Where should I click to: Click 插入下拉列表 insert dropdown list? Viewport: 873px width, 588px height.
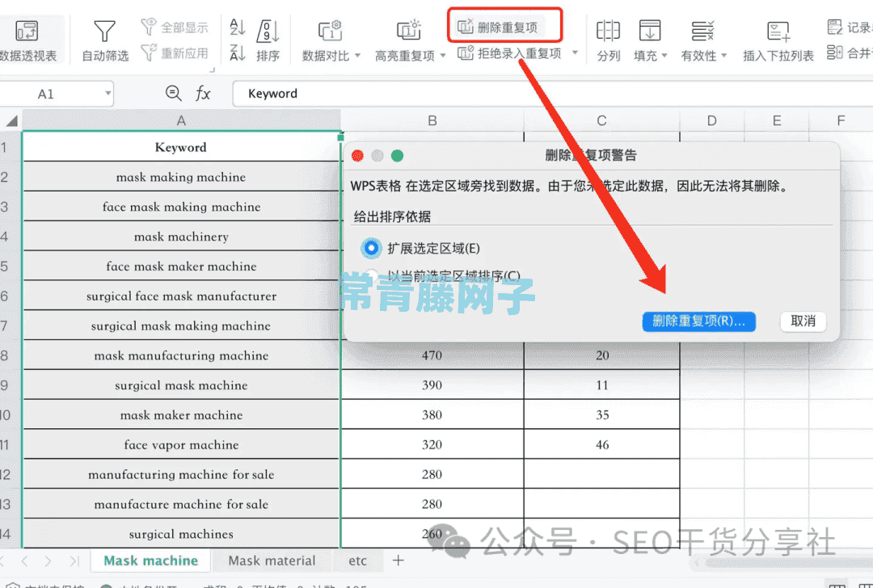(x=778, y=40)
